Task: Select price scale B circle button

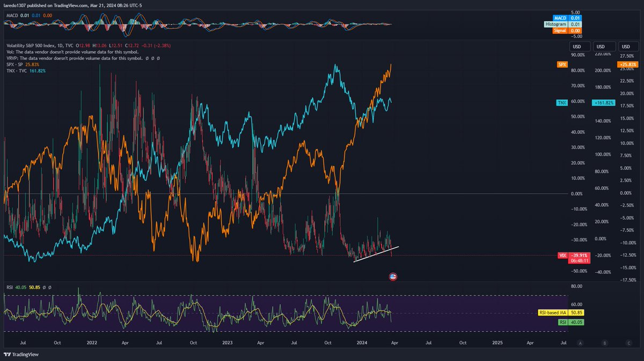Action: point(604,342)
